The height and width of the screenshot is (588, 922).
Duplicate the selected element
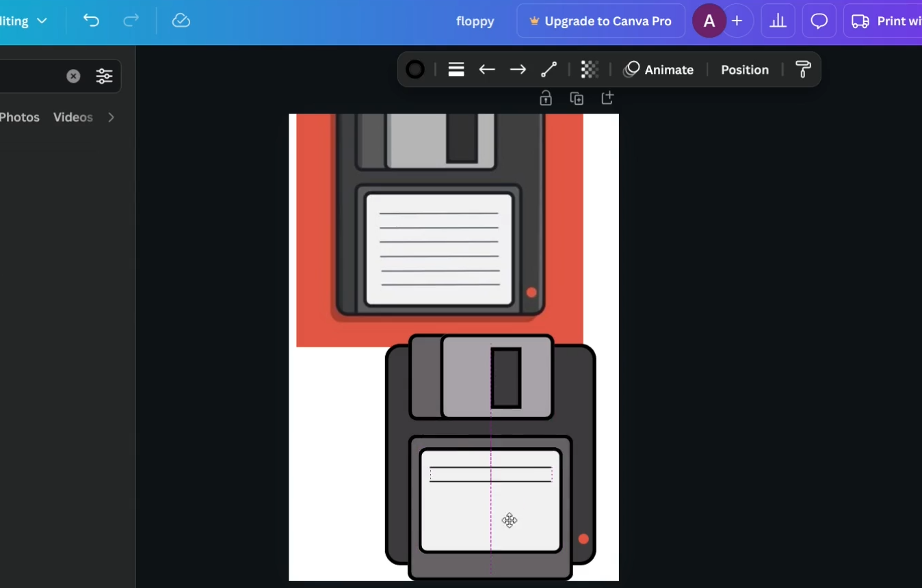tap(577, 98)
